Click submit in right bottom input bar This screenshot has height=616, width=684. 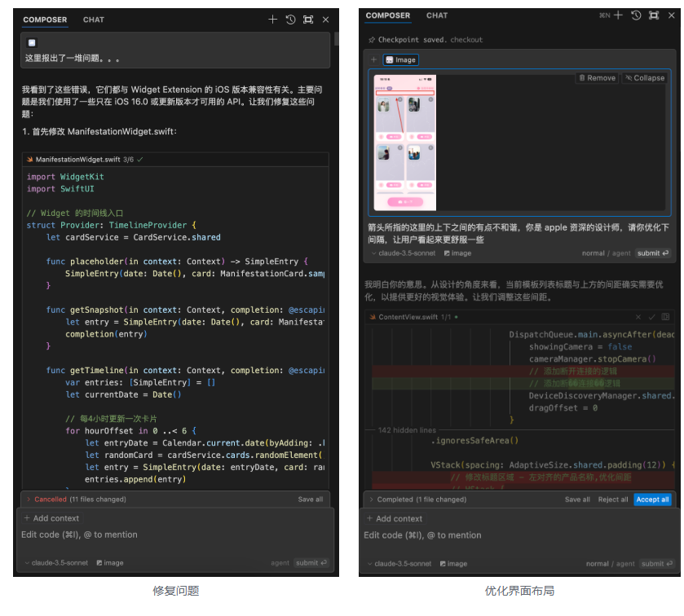[x=656, y=564]
